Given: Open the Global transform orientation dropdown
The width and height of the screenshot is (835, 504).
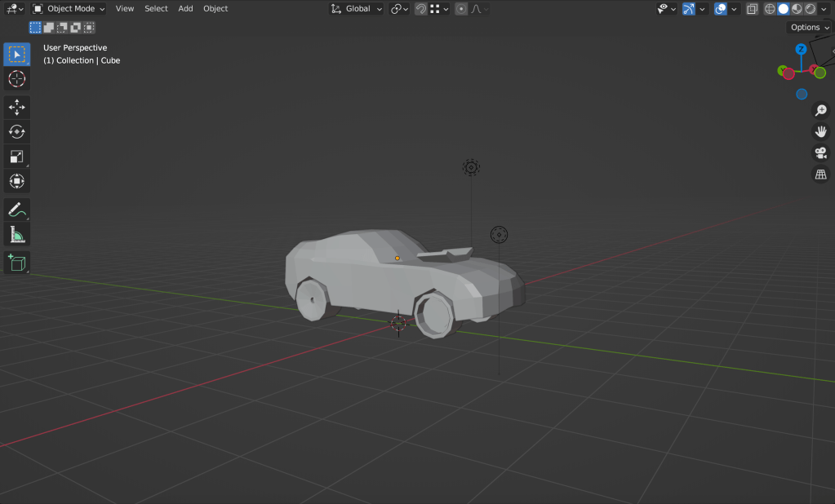Looking at the screenshot, I should (357, 9).
